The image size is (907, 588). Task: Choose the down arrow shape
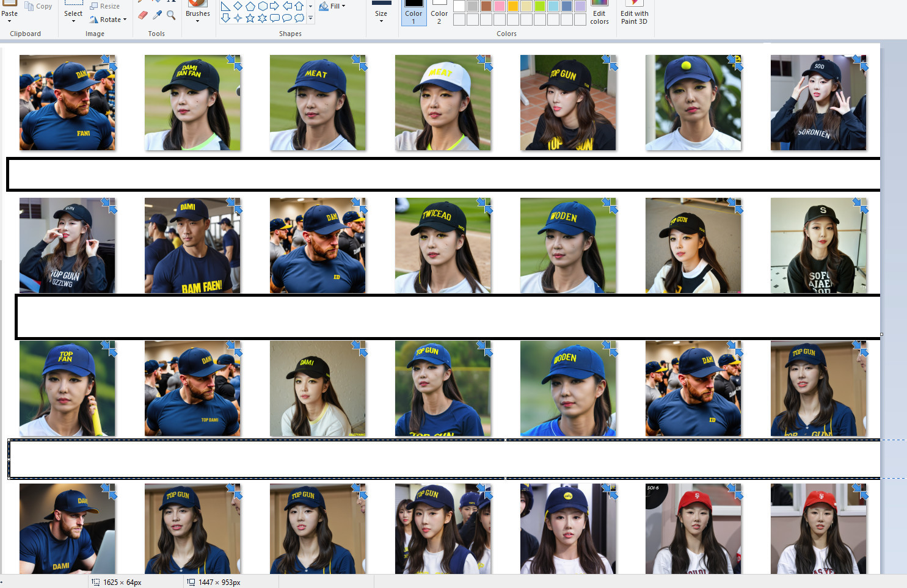click(225, 18)
